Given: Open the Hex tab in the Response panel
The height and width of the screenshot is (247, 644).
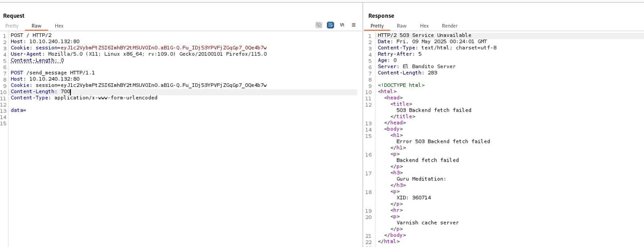Looking at the screenshot, I should pos(424,26).
